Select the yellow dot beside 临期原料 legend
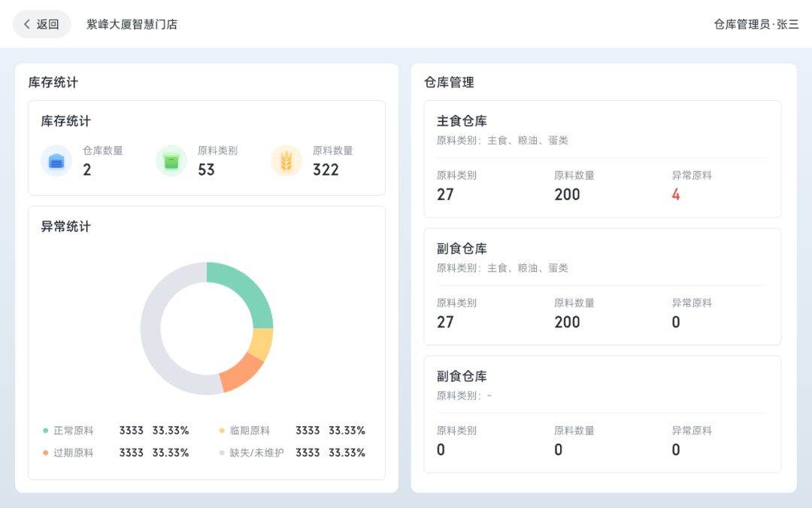Image resolution: width=812 pixels, height=508 pixels. click(222, 431)
